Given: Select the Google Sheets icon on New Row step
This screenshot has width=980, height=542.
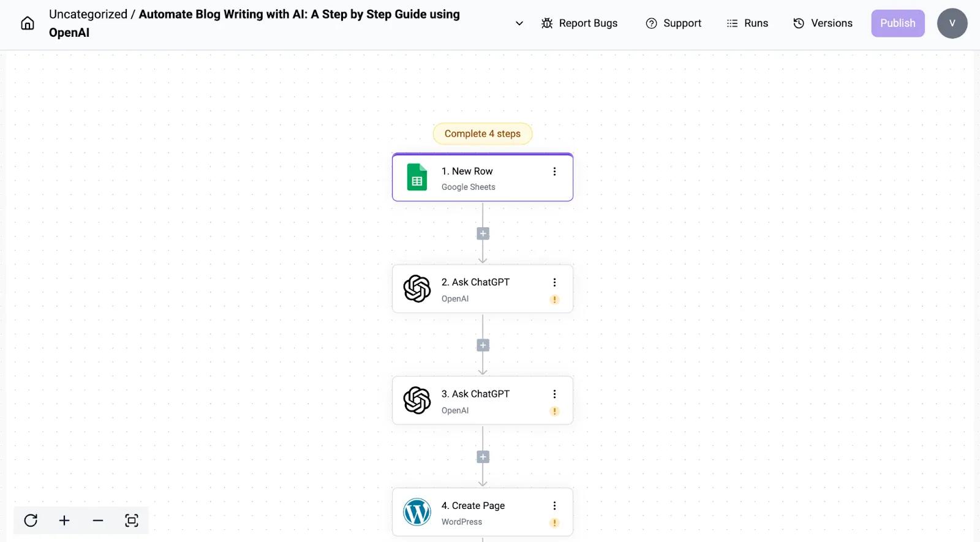Looking at the screenshot, I should coord(417,177).
